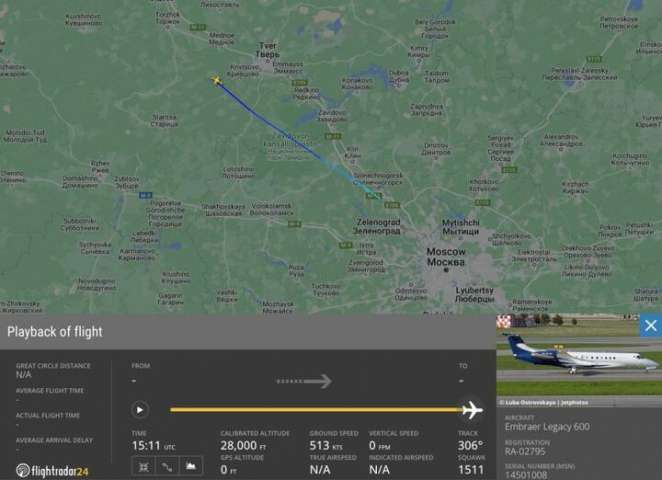Play the flight playback
The image size is (662, 480).
point(140,410)
